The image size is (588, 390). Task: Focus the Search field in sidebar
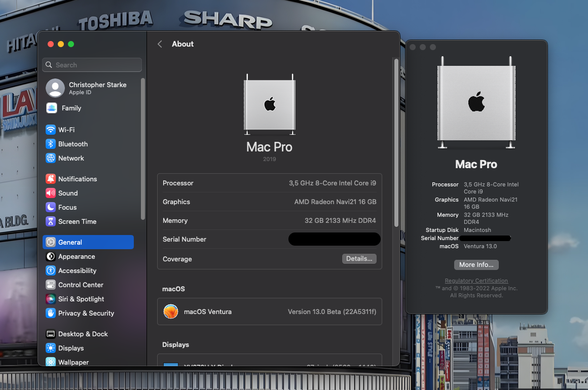tap(92, 65)
